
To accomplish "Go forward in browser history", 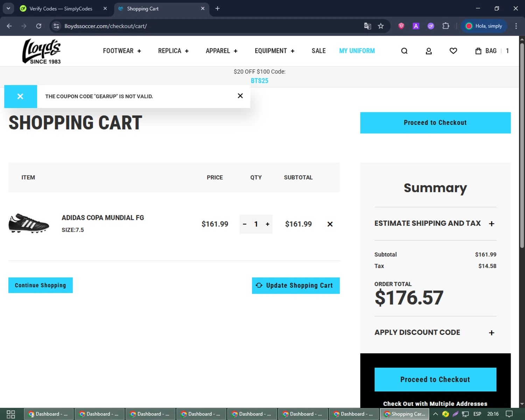I will click(x=24, y=26).
